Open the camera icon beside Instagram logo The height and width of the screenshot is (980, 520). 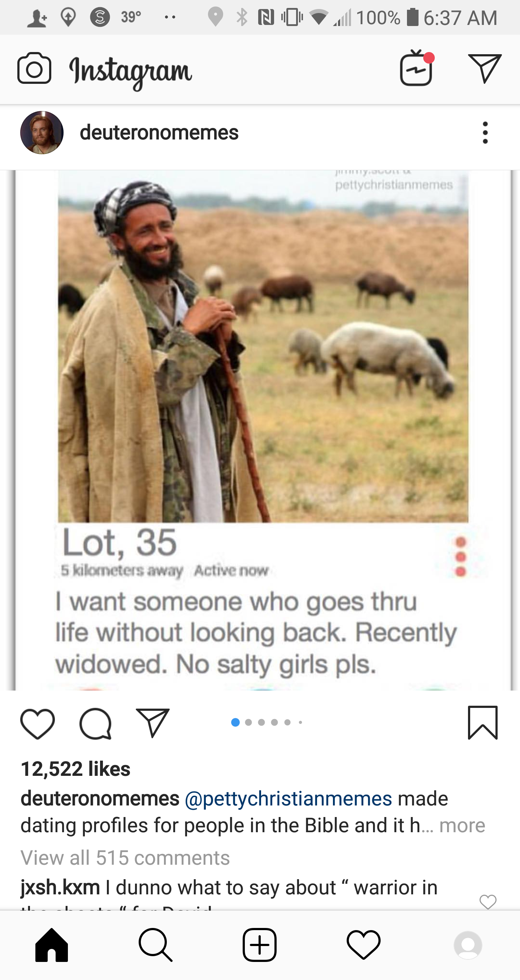[x=34, y=69]
